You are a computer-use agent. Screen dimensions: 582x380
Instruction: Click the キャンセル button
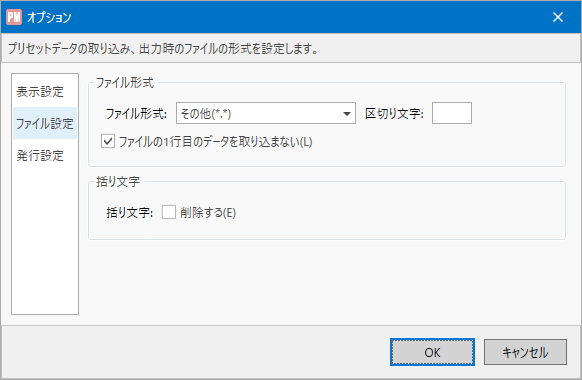pos(525,352)
